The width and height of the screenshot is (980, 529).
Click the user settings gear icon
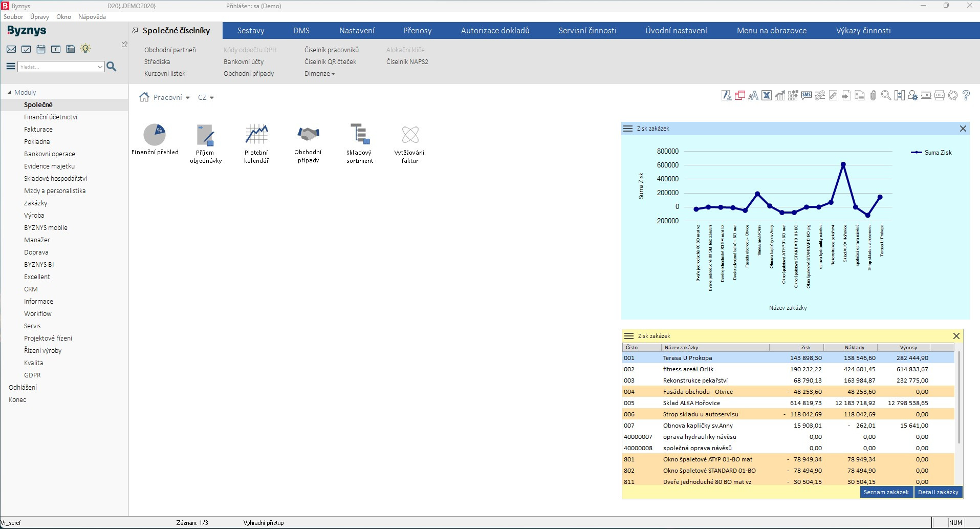coord(912,95)
